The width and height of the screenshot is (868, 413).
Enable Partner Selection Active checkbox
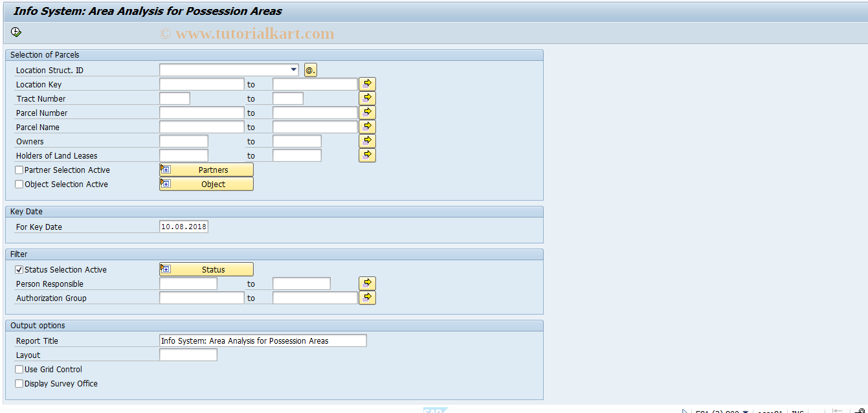click(19, 170)
